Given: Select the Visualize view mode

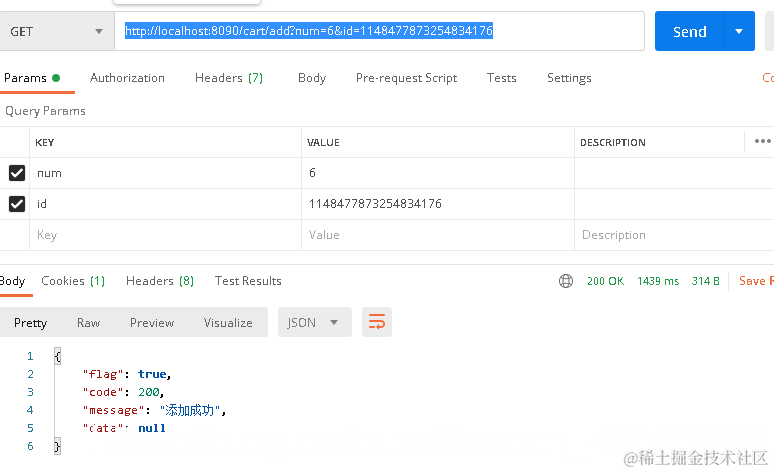Looking at the screenshot, I should [x=228, y=323].
